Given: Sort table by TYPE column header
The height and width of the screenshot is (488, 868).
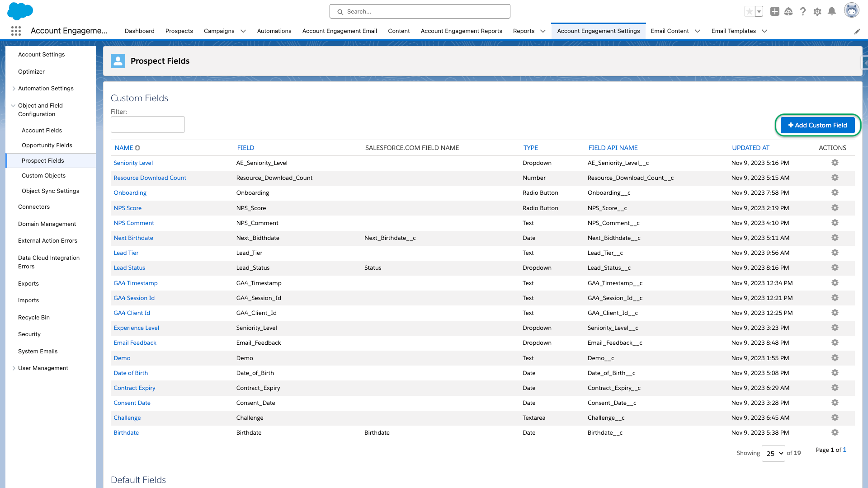Looking at the screenshot, I should coord(531,148).
